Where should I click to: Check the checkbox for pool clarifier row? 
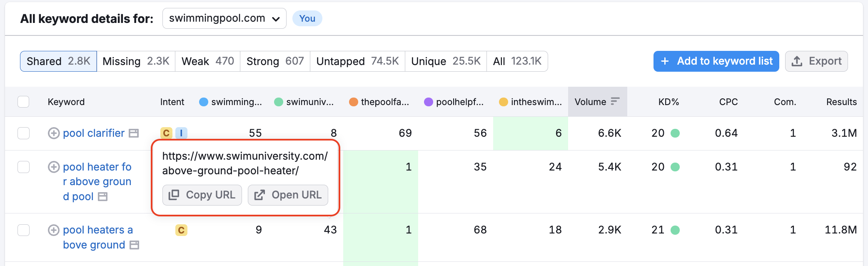[23, 133]
